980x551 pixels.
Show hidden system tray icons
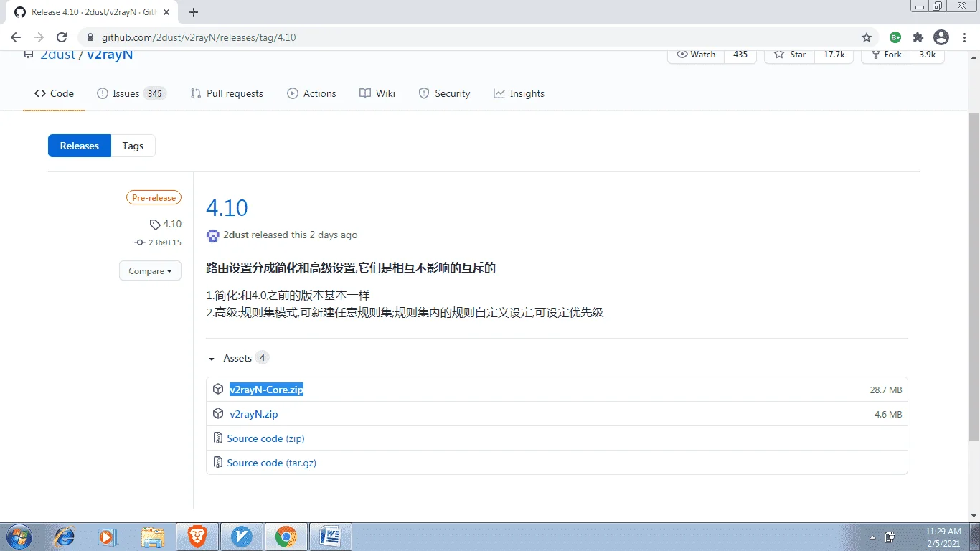tap(872, 537)
